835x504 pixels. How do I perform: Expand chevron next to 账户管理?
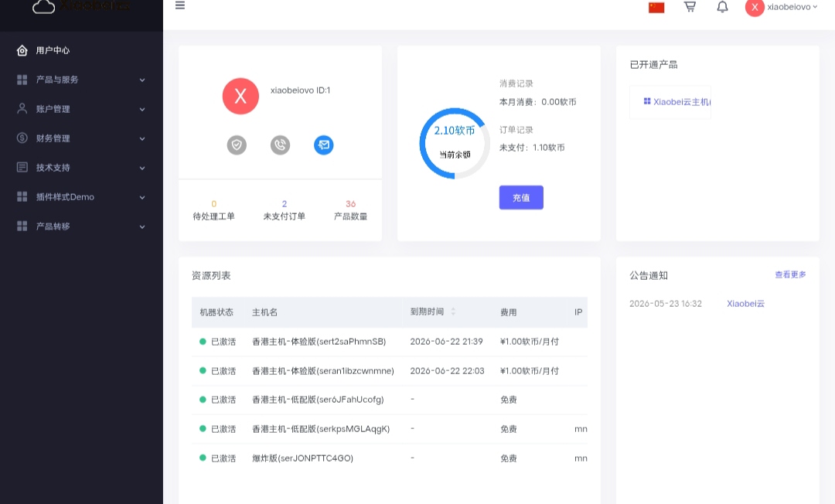(142, 109)
